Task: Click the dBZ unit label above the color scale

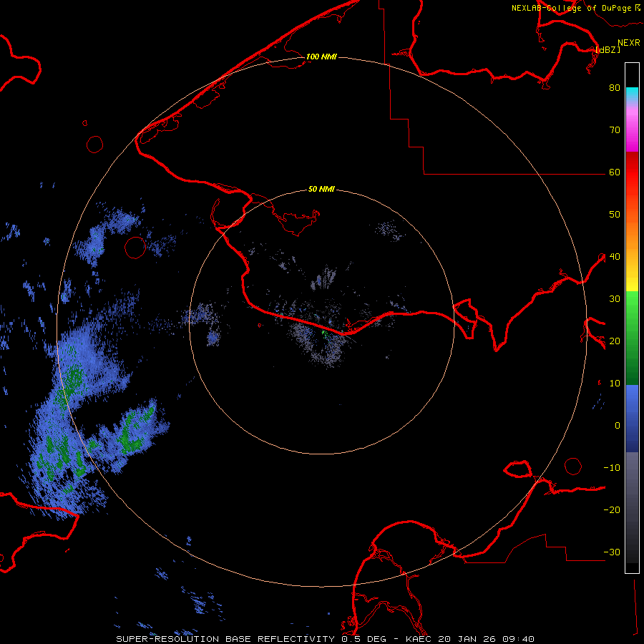Action: 608,49
